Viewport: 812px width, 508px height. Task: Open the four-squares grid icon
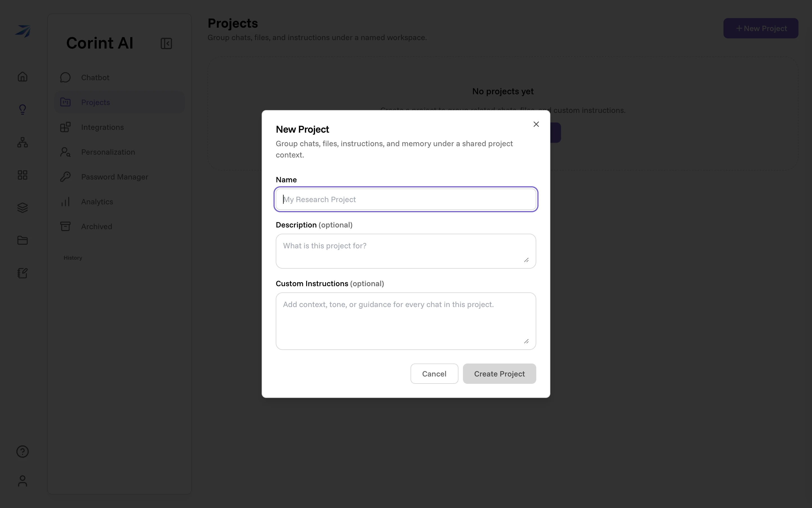[x=23, y=175]
